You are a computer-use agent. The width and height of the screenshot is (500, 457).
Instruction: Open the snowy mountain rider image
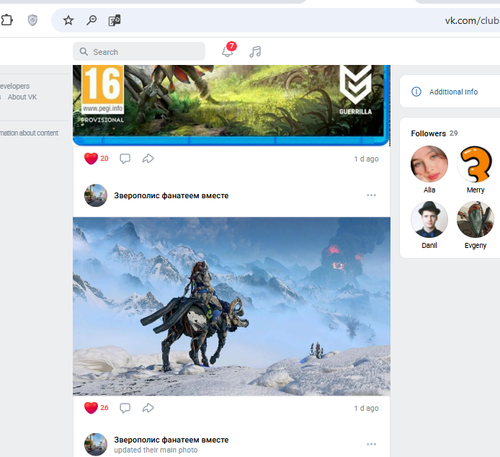click(x=231, y=306)
